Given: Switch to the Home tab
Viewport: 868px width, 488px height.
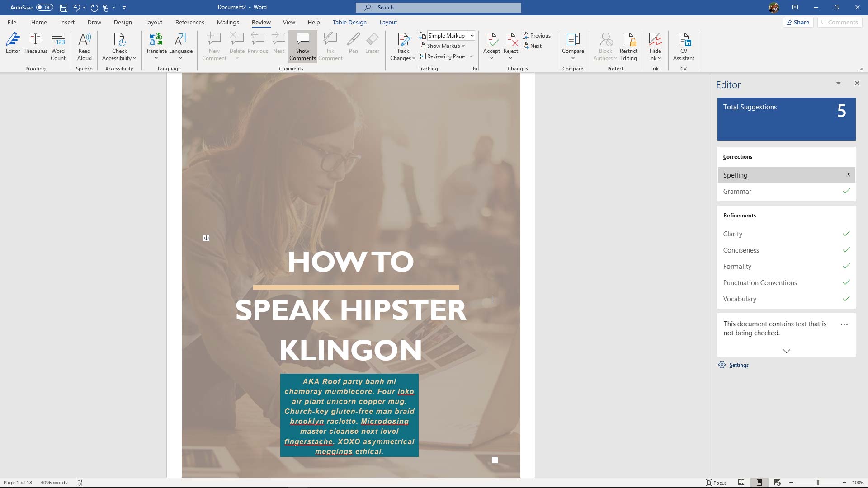Looking at the screenshot, I should tap(39, 22).
